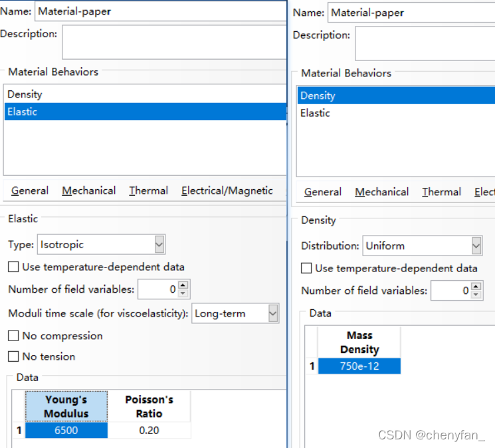Click the Mass Density value cell
This screenshot has width=495, height=448.
(x=359, y=366)
